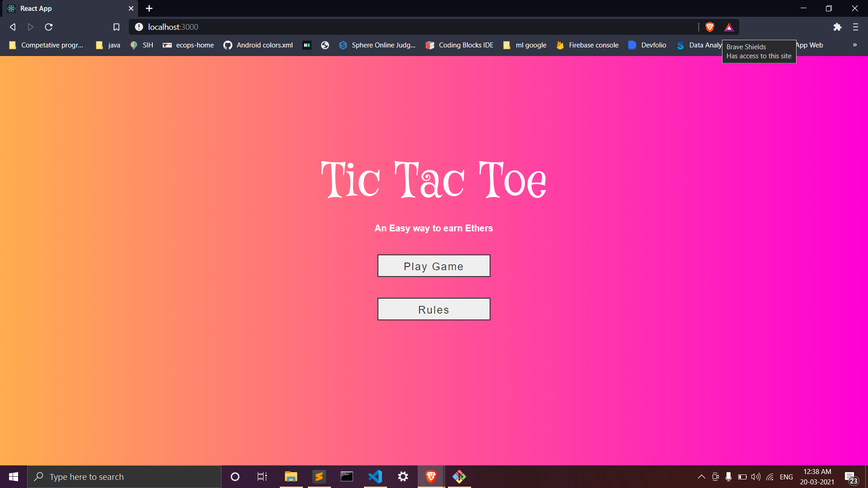Show hidden system tray icons

[701, 477]
